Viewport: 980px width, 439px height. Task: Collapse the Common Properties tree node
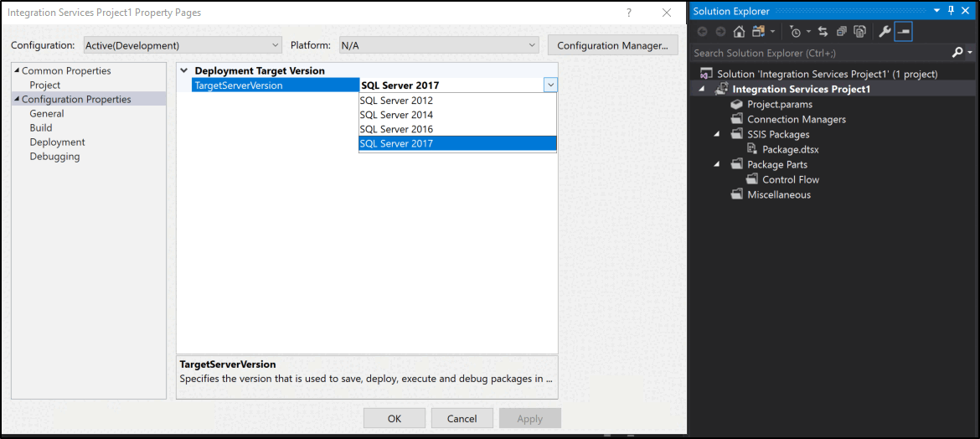tap(17, 70)
